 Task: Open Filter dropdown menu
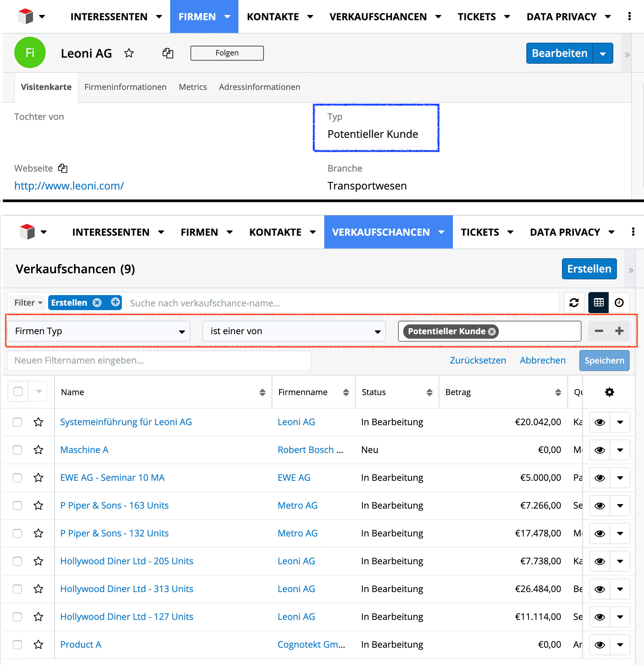pyautogui.click(x=28, y=303)
